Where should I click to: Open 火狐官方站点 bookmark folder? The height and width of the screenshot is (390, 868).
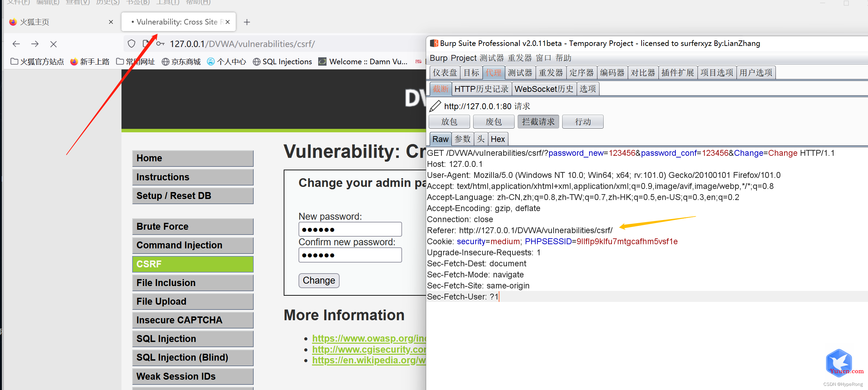(x=37, y=61)
